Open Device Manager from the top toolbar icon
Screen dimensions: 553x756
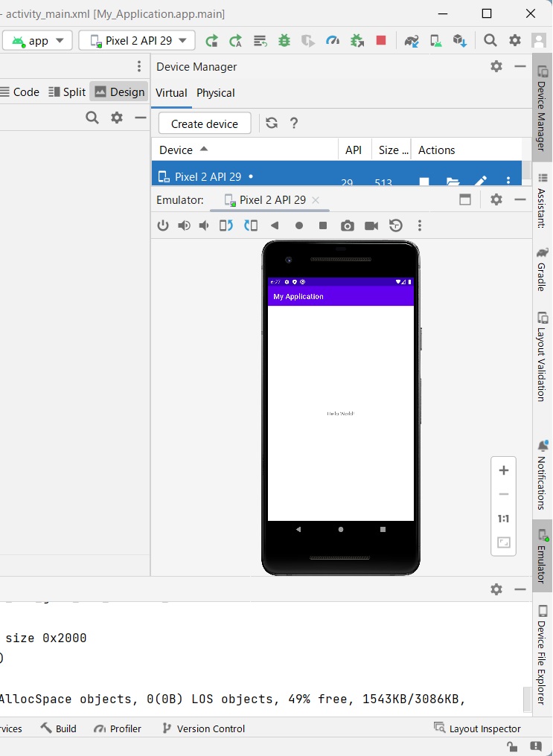[436, 41]
